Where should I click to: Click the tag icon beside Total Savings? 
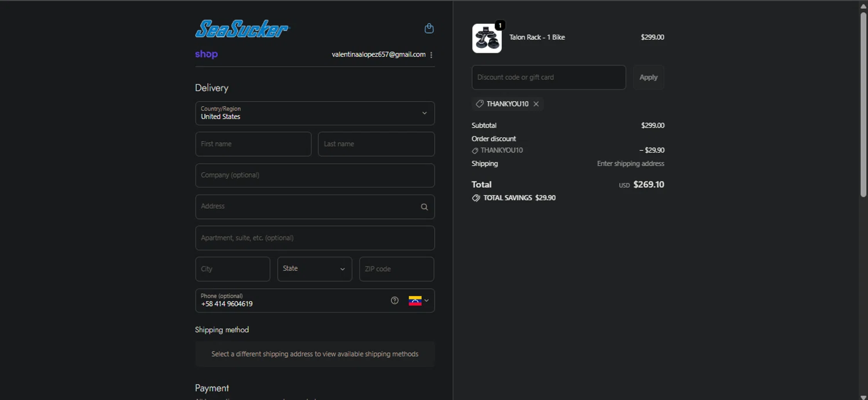tap(476, 198)
